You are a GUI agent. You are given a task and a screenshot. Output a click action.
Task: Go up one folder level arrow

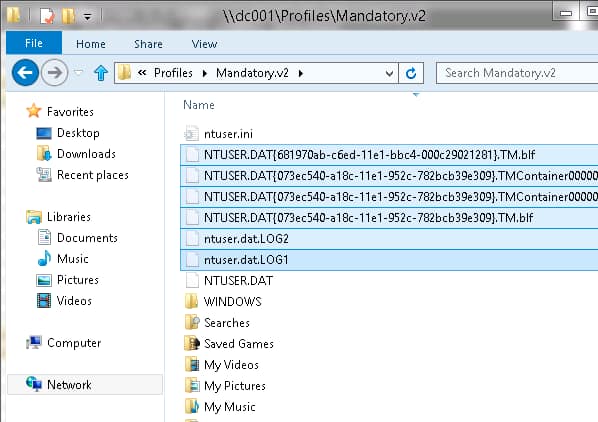[x=101, y=73]
